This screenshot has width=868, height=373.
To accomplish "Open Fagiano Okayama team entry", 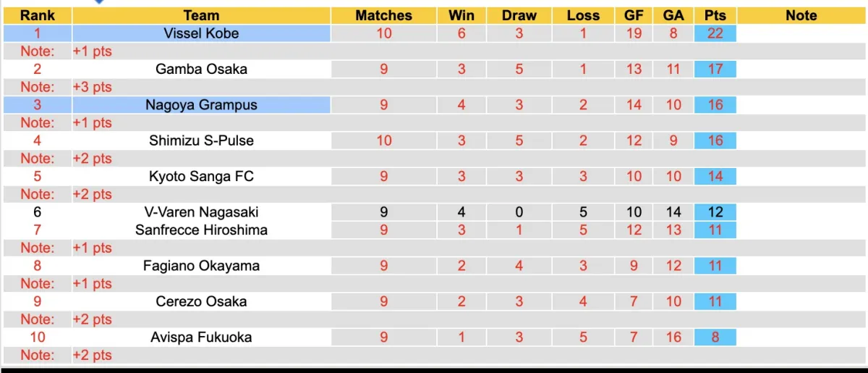I will click(201, 266).
